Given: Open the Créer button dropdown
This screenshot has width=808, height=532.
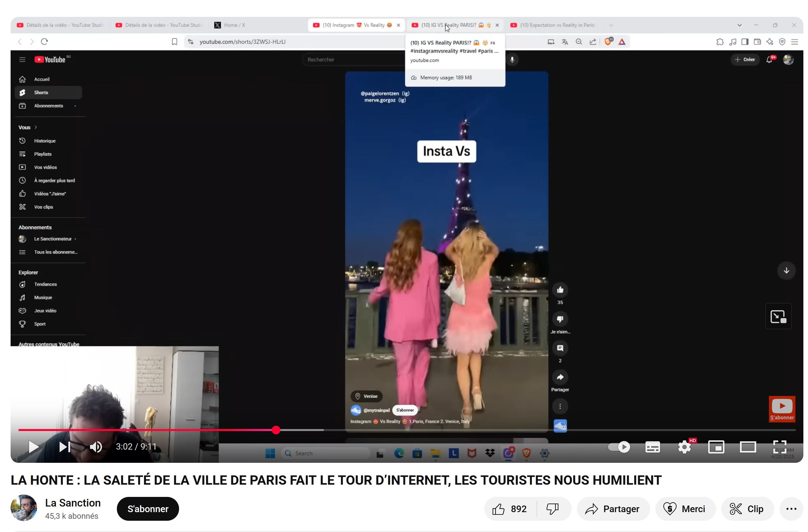Looking at the screenshot, I should [745, 59].
